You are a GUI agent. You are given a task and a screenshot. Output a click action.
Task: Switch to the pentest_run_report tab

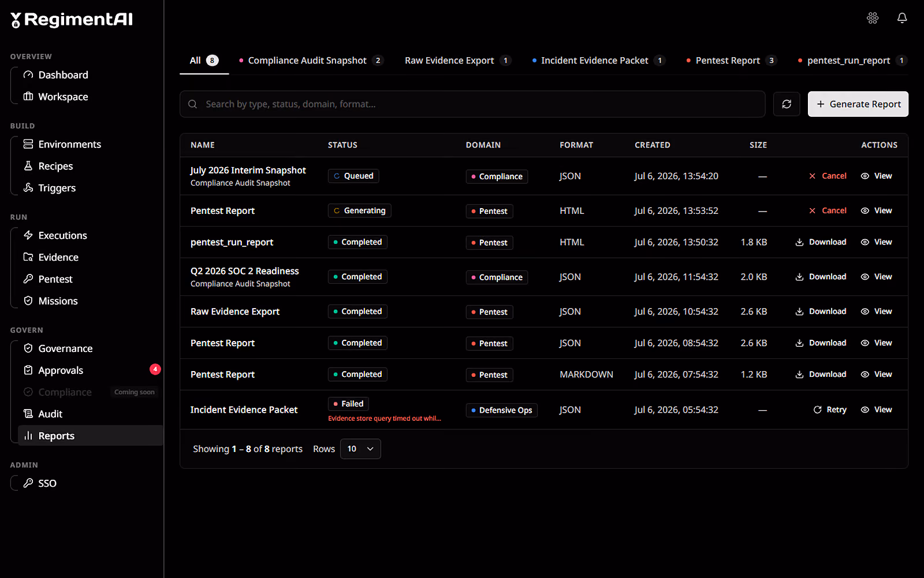(x=852, y=61)
